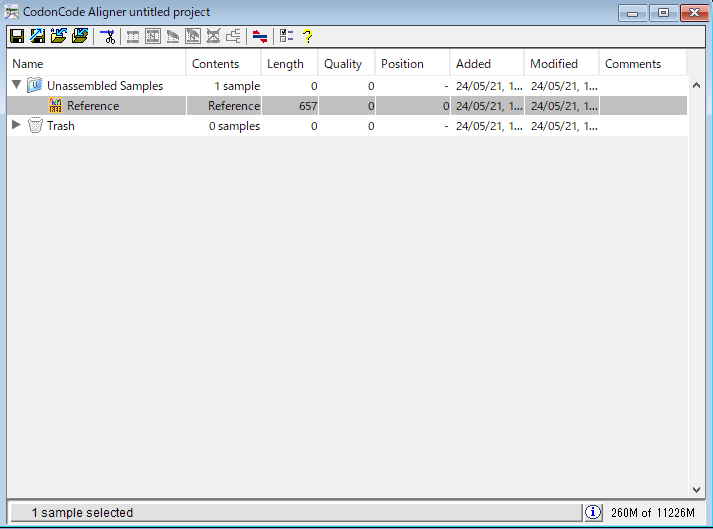Click the scrollbar down arrow
Viewport: 713px width, 529px height.
pos(697,490)
